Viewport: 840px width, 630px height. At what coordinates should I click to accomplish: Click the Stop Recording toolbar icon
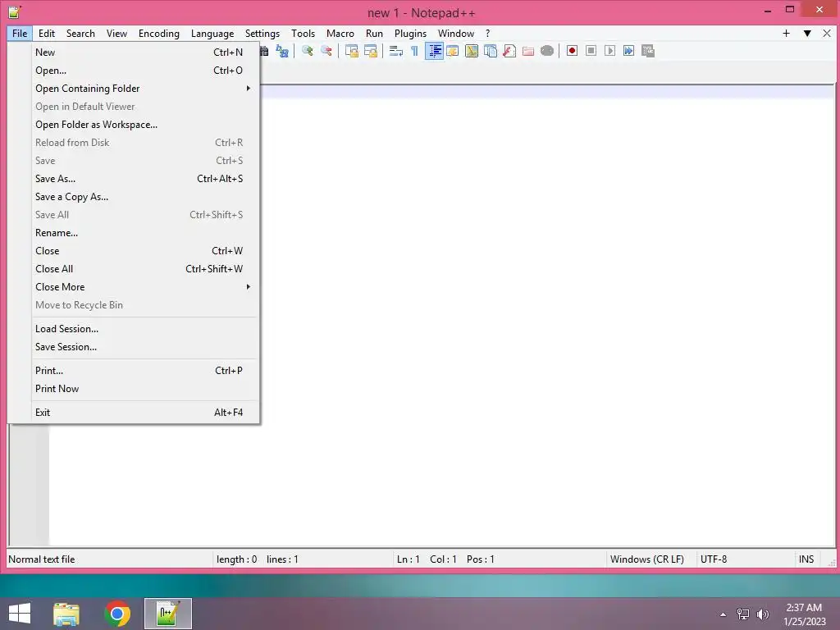pyautogui.click(x=591, y=51)
